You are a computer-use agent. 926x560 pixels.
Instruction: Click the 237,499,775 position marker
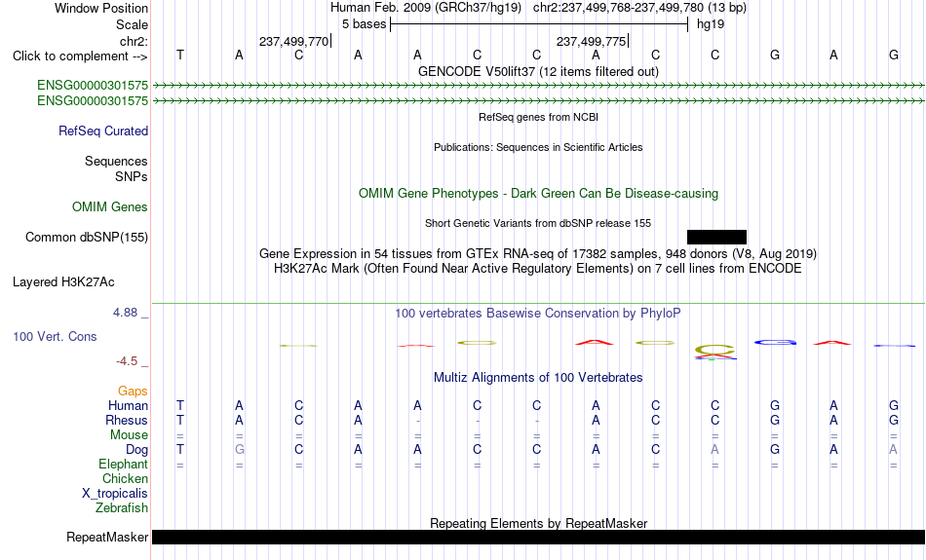(x=591, y=41)
